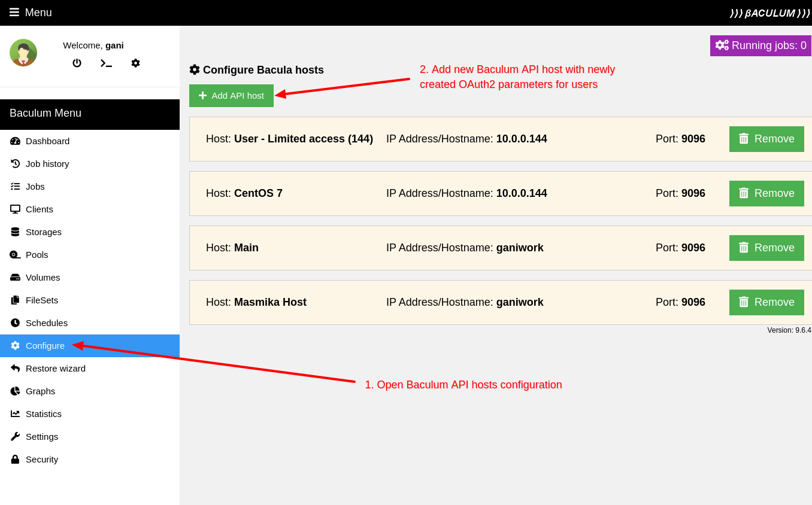
Task: Remove the CentOS 7 host
Action: click(x=766, y=193)
